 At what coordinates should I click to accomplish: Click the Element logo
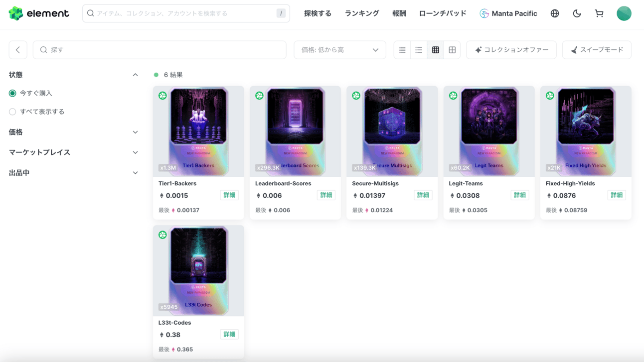point(39,13)
